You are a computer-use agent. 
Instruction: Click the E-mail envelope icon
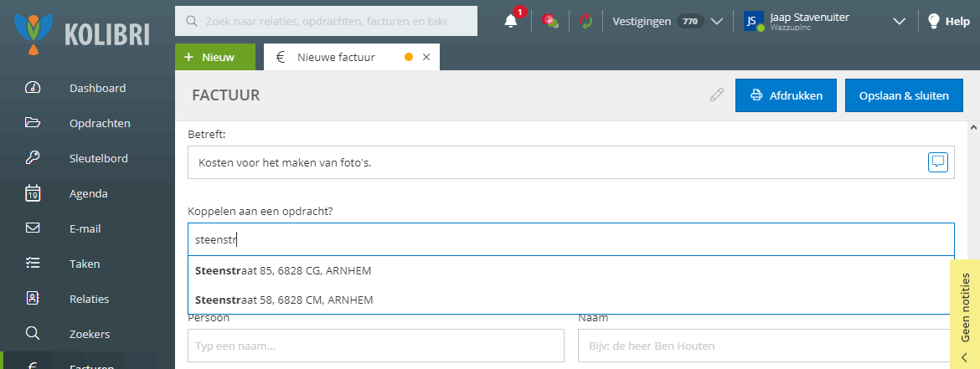pos(33,228)
